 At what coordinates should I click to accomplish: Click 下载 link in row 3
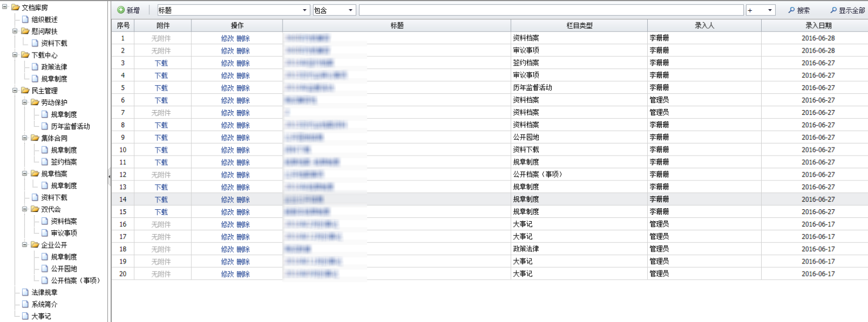161,63
